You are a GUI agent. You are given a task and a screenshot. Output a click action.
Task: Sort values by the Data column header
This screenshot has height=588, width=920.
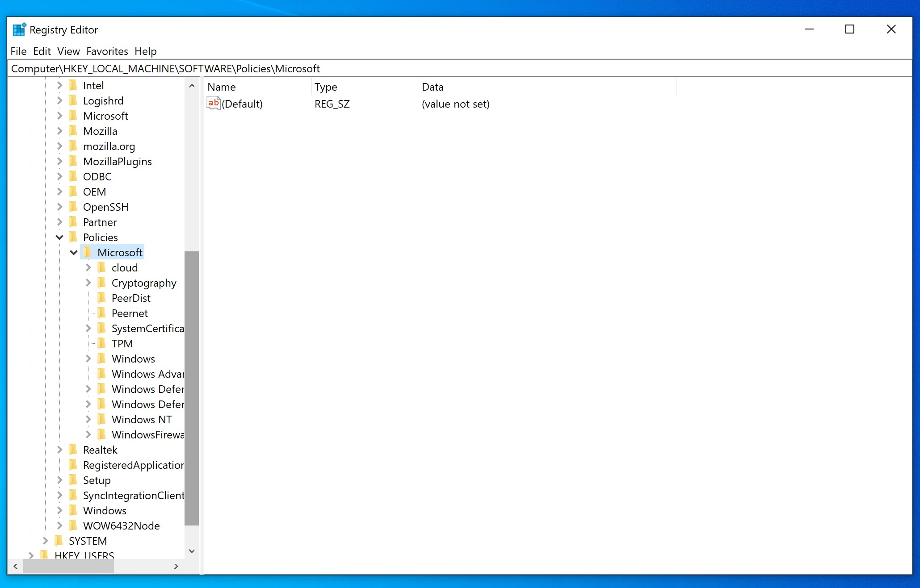547,87
